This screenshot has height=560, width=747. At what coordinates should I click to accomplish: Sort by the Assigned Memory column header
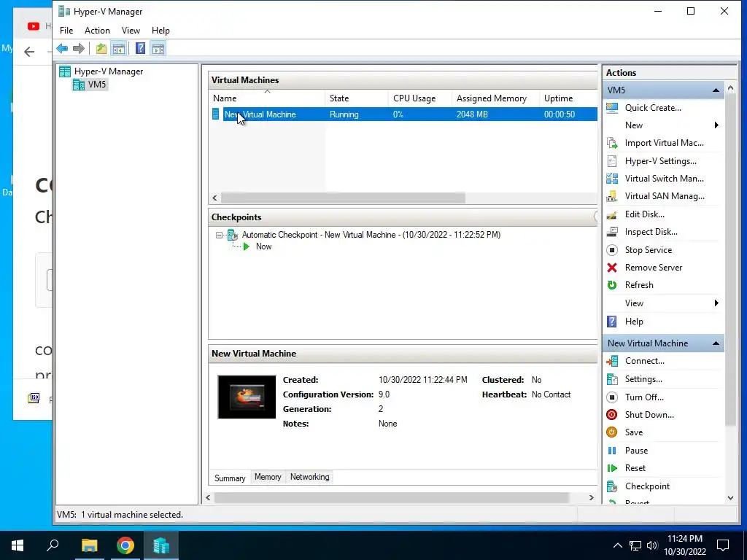pos(495,98)
